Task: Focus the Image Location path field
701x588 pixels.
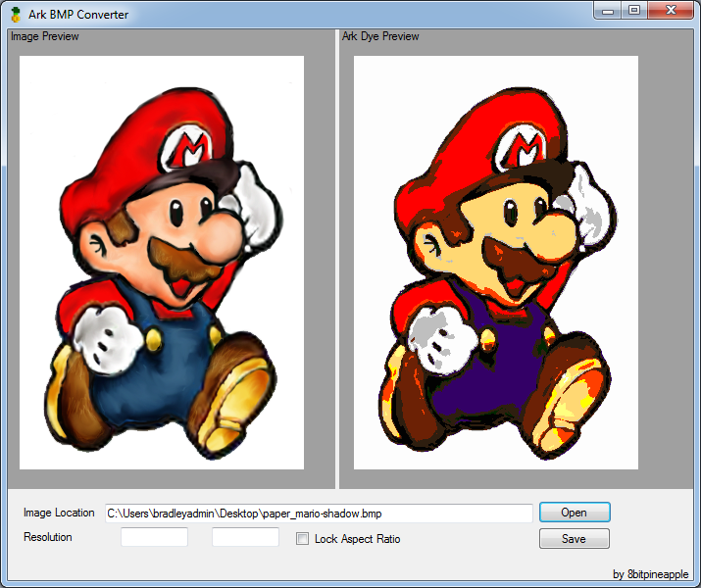Action: point(319,514)
